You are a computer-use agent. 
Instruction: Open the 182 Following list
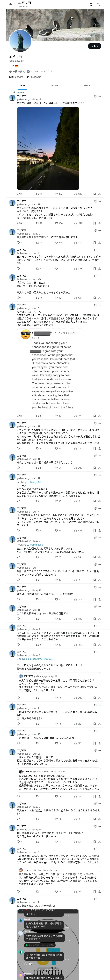16,77
